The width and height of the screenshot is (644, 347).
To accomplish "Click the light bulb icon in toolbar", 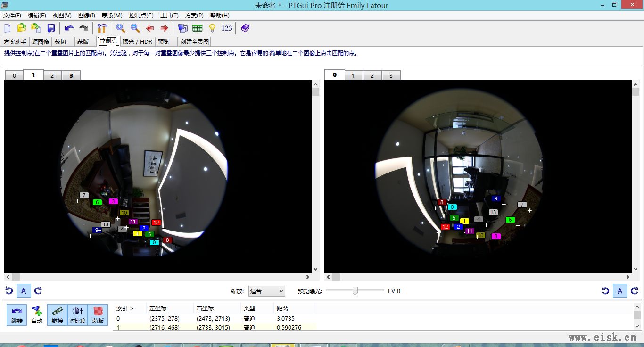I will [x=212, y=28].
